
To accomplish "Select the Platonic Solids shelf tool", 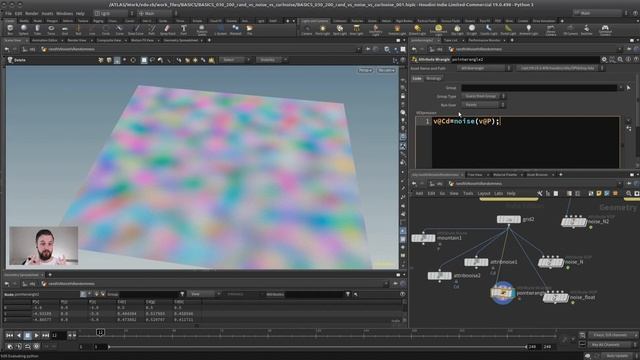I will (202, 29).
